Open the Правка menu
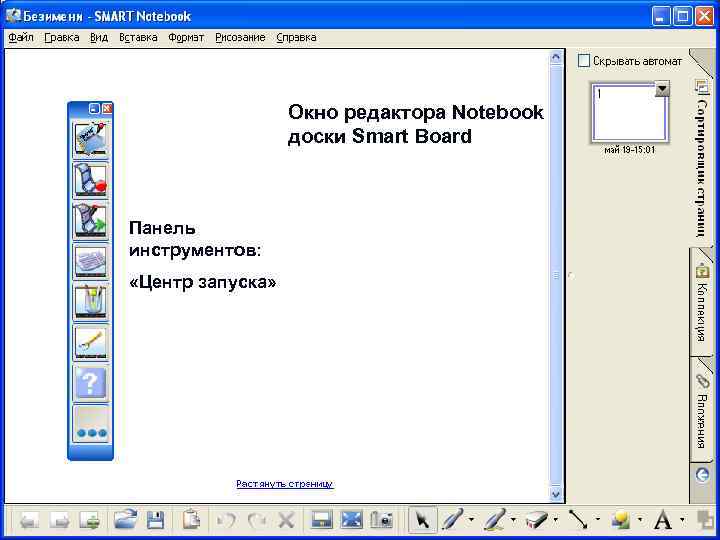This screenshot has width=720, height=540. click(62, 38)
